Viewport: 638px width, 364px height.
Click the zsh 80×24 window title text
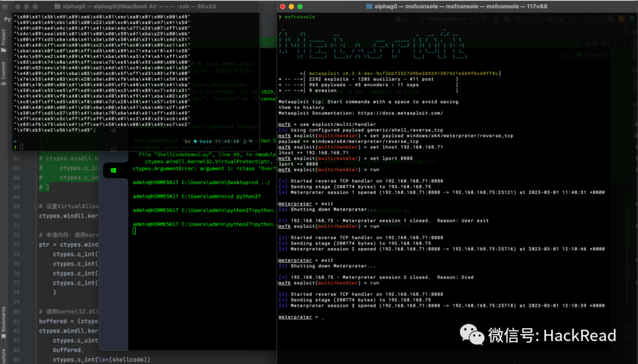(139, 6)
